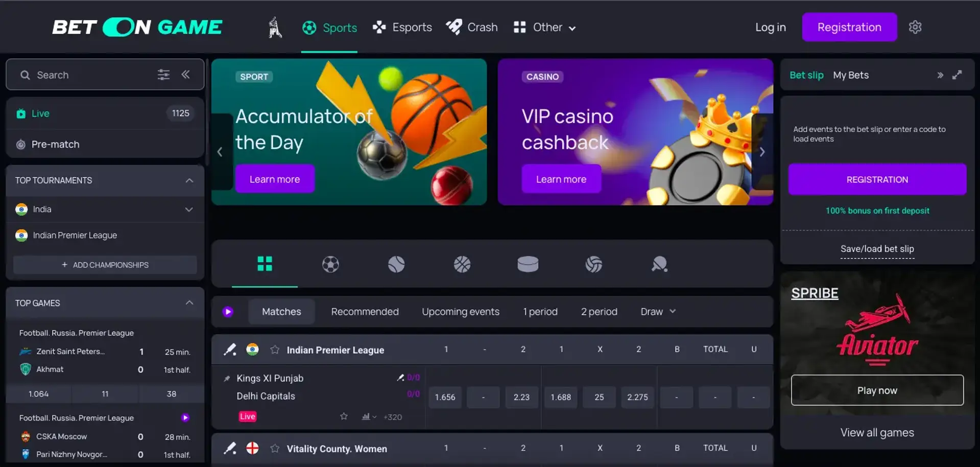Collapse bet slip panel double-arrow icon
This screenshot has height=467, width=980.
(940, 75)
